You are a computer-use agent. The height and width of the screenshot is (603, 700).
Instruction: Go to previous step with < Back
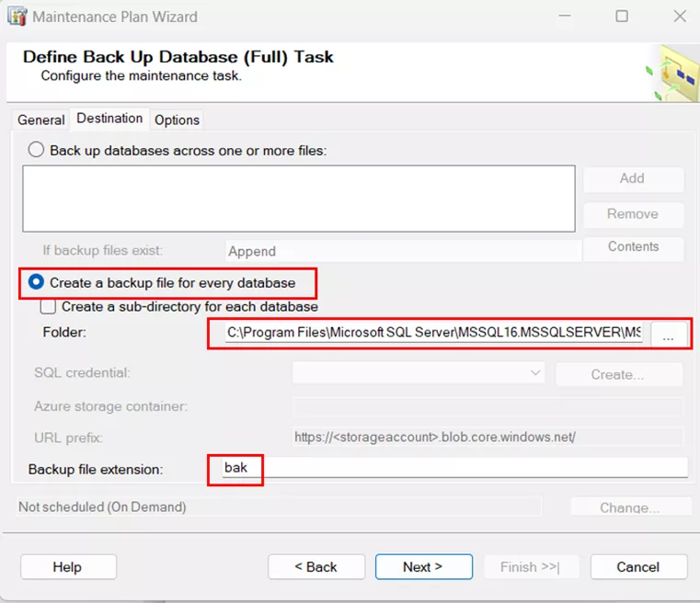(x=316, y=567)
